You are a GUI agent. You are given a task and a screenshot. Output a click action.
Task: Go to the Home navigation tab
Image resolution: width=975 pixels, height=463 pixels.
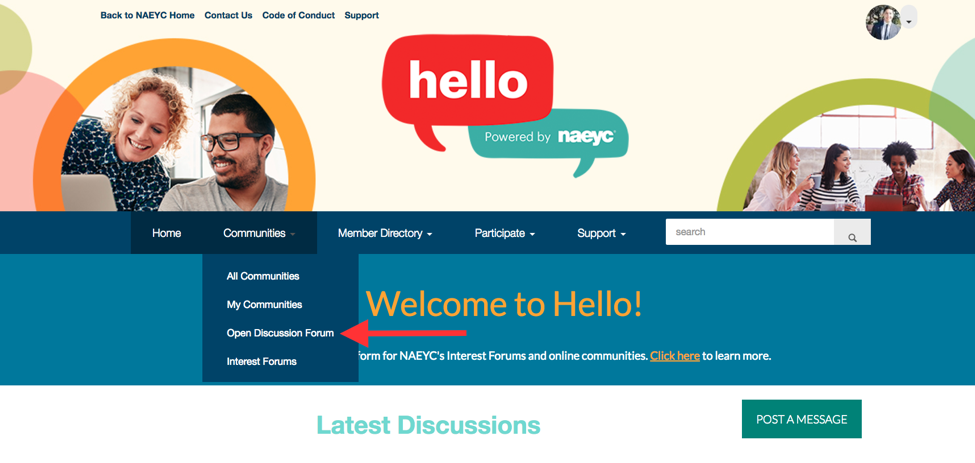tap(167, 233)
